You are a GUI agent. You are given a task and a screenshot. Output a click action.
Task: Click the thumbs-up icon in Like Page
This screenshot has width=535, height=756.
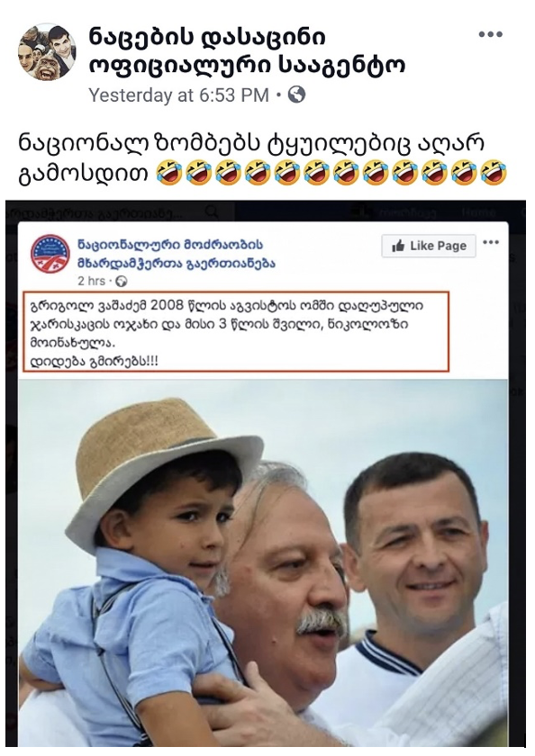pos(398,247)
